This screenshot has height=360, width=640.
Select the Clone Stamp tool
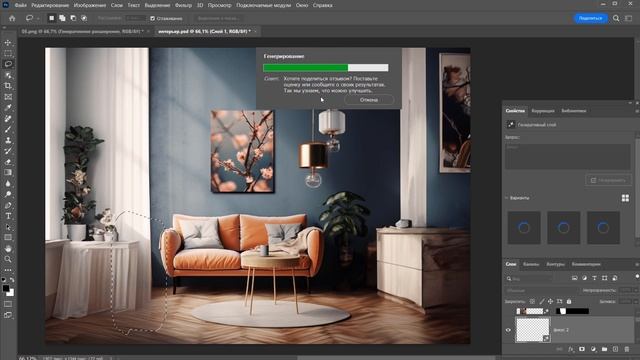tap(8, 140)
